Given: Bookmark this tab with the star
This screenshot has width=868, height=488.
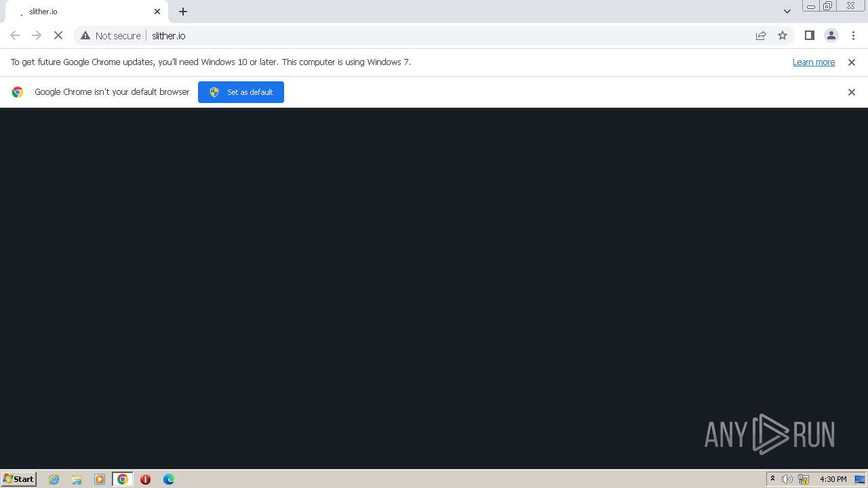Looking at the screenshot, I should coord(783,35).
